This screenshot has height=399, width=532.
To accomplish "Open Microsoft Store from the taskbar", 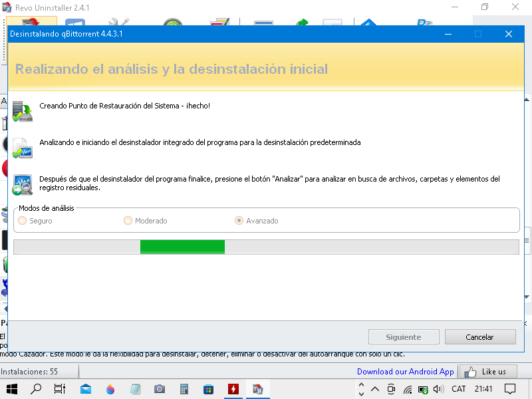I will tap(209, 389).
